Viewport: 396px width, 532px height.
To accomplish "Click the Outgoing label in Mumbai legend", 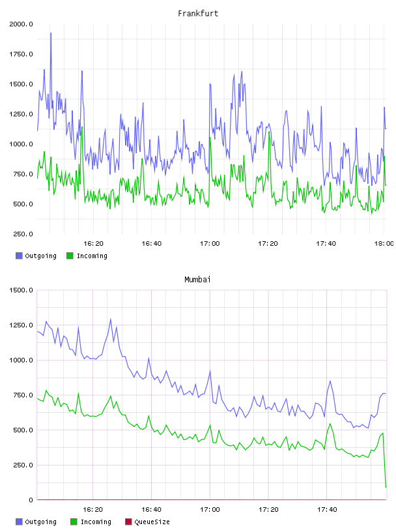I will pyautogui.click(x=40, y=522).
